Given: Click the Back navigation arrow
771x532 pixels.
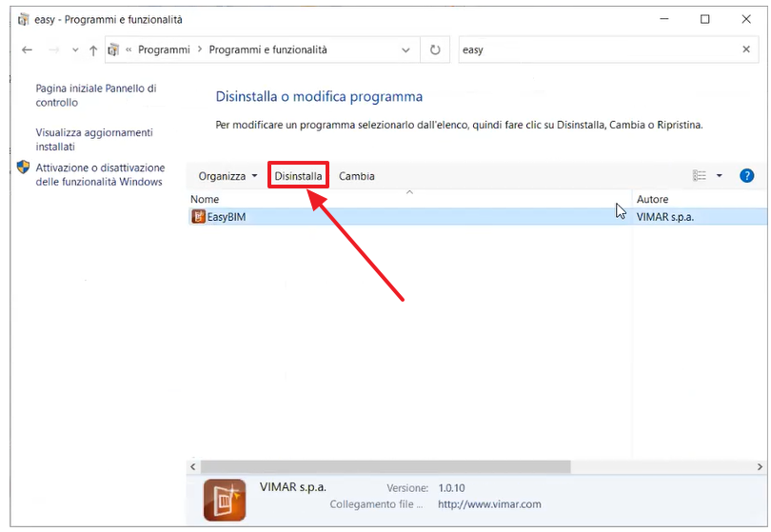Looking at the screenshot, I should tap(27, 49).
